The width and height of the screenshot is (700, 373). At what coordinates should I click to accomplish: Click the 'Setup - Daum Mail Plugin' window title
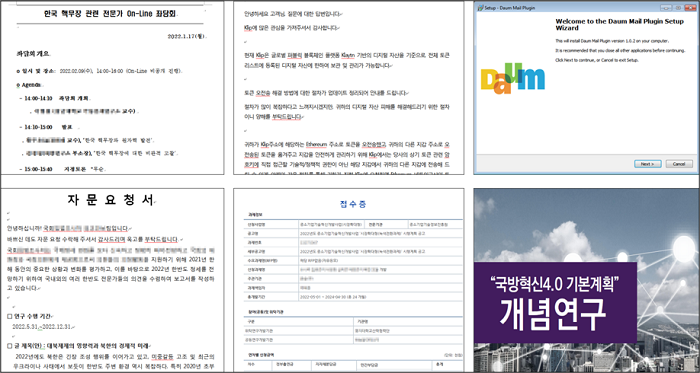pos(509,8)
